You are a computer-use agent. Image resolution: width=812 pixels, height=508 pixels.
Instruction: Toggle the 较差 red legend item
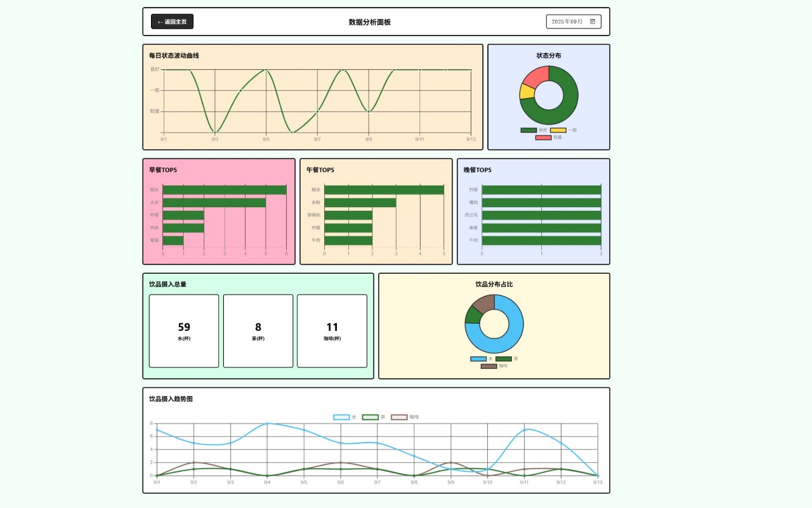click(549, 138)
